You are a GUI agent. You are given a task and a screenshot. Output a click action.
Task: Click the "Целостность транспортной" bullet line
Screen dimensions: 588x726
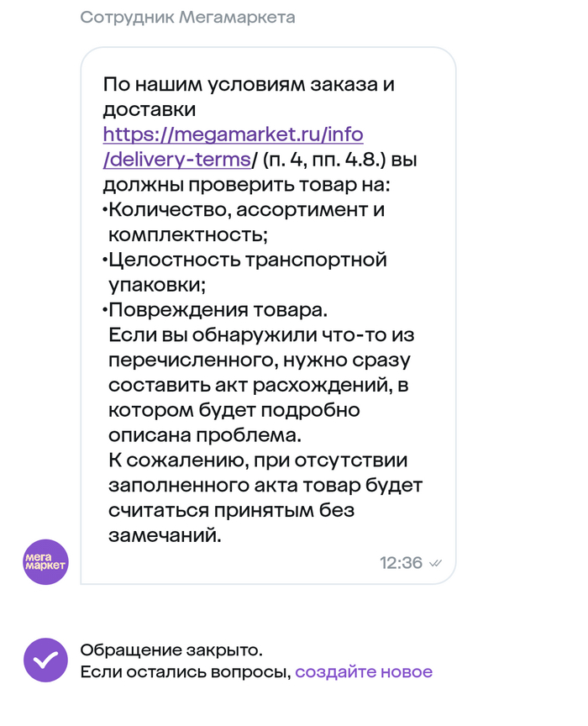tap(247, 260)
